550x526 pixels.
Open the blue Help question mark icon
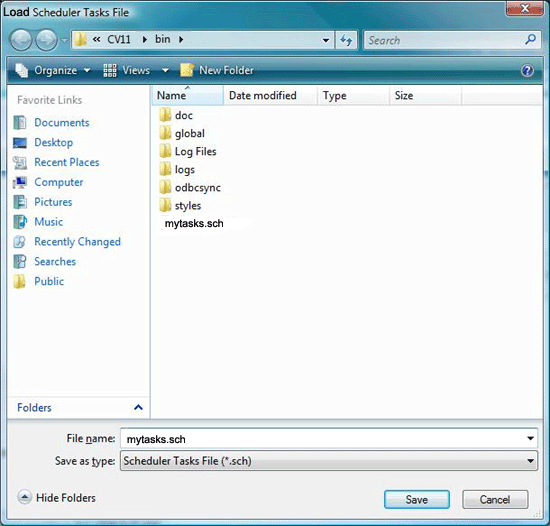pyautogui.click(x=527, y=70)
